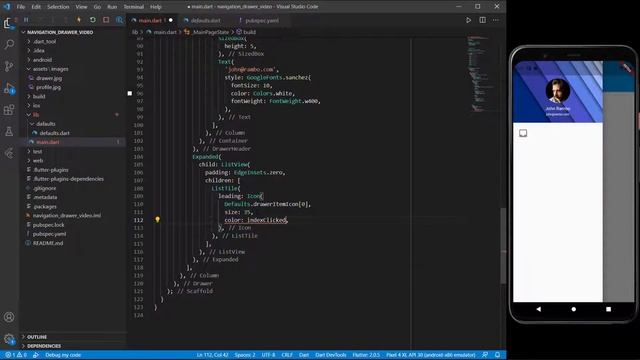Collapse the lib folder
The width and height of the screenshot is (640, 360).
pyautogui.click(x=36, y=115)
